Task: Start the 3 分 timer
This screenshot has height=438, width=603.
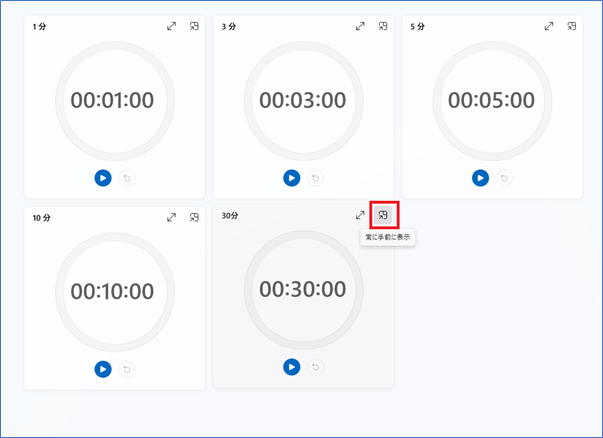Action: tap(291, 178)
